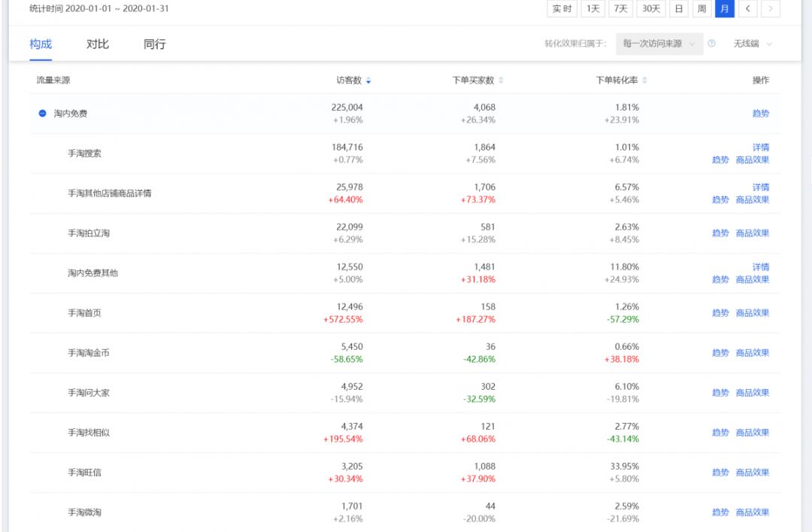Screen dimensions: 812x532
Task: Open 详情 for 手淘搜索
Action: pyautogui.click(x=761, y=147)
